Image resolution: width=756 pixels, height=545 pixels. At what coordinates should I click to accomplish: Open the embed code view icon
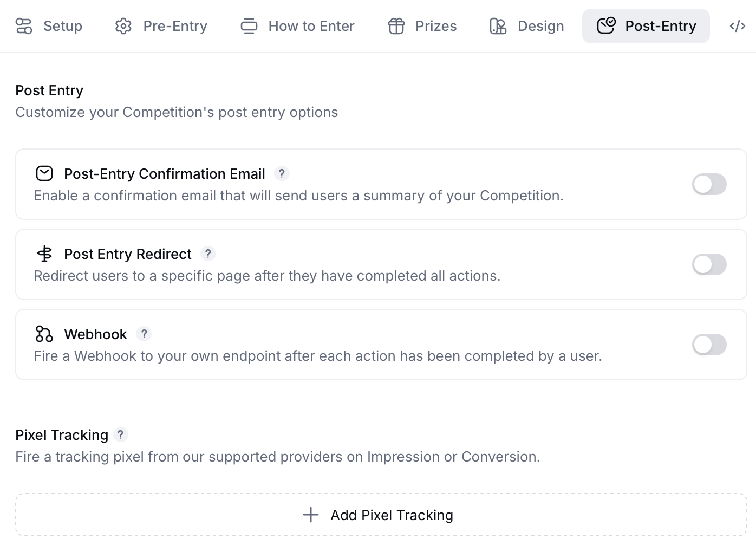pos(737,26)
